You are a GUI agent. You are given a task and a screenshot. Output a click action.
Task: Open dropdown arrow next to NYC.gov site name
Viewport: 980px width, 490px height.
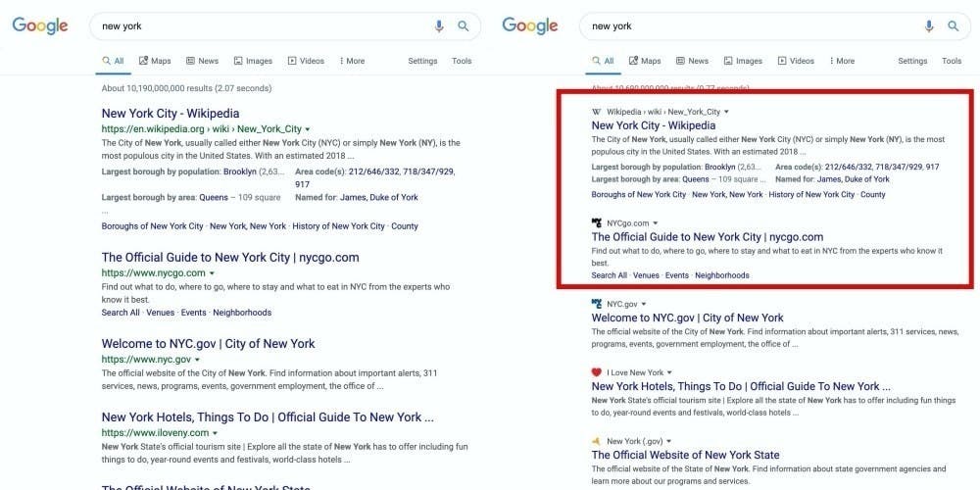pos(644,305)
